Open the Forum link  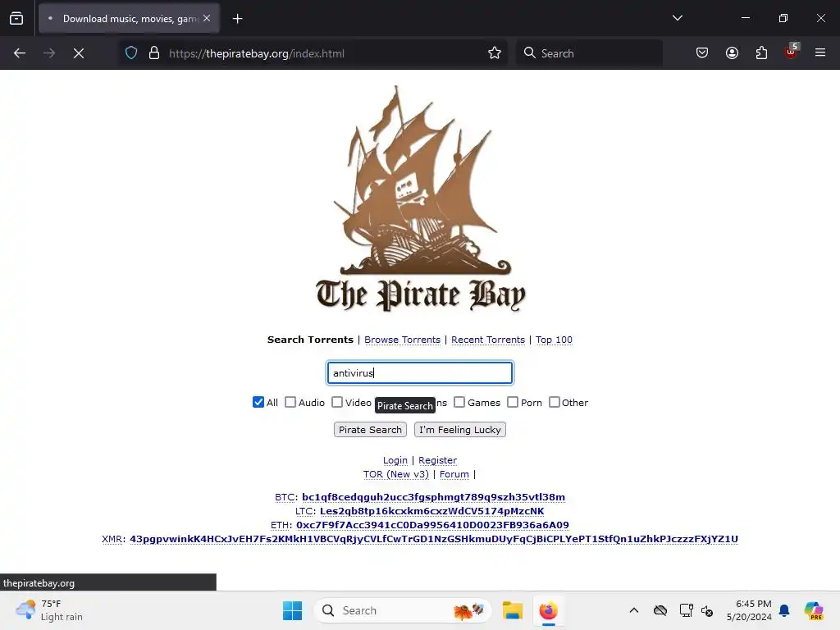(x=454, y=474)
